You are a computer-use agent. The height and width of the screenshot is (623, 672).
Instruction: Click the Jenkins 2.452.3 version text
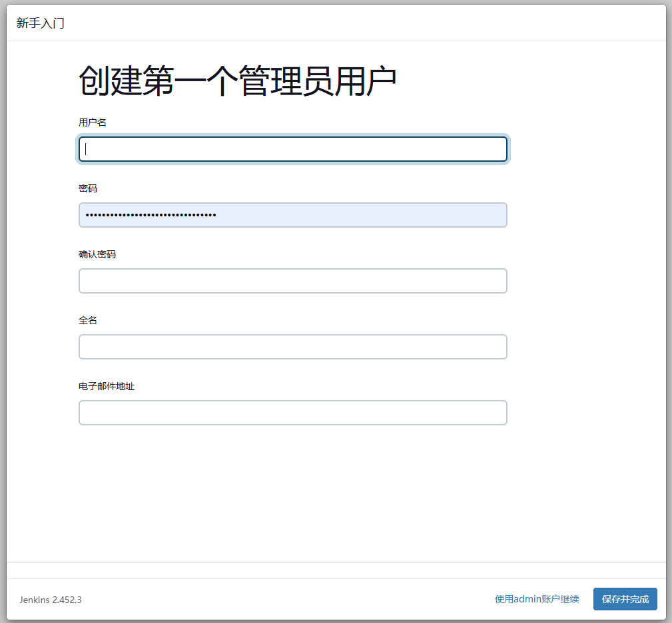51,600
